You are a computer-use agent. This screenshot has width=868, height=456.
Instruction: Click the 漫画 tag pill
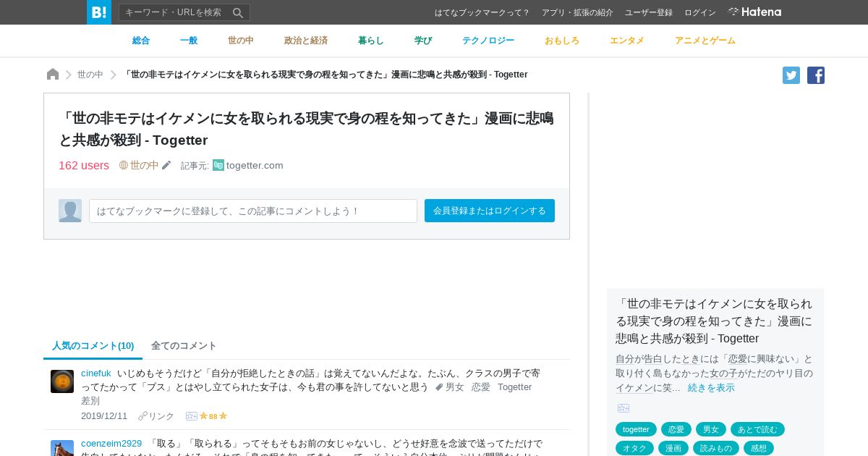click(x=673, y=448)
